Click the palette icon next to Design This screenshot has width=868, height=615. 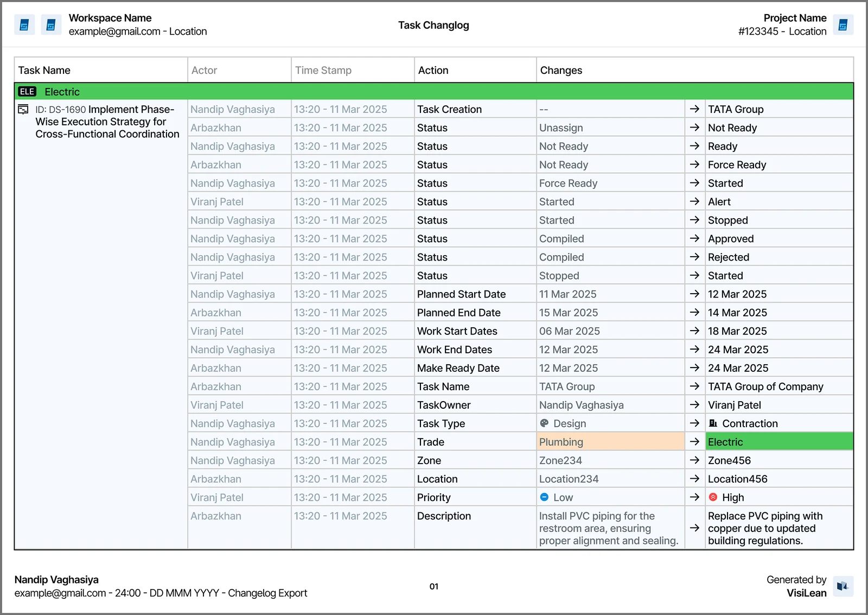tap(544, 423)
